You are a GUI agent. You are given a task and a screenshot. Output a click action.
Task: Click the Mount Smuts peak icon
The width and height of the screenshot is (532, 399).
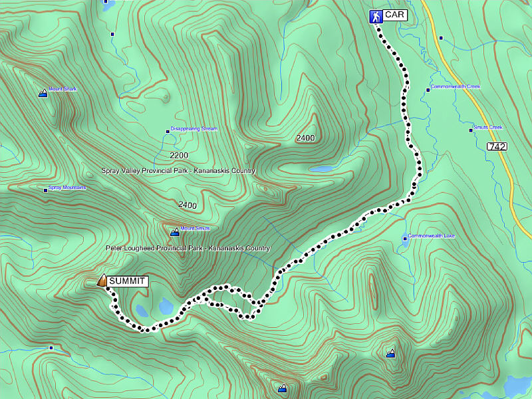[175, 232]
